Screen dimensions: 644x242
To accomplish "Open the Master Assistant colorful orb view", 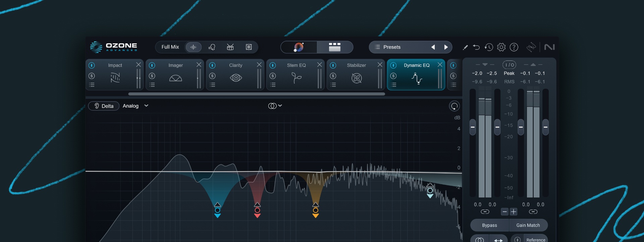I will 299,47.
